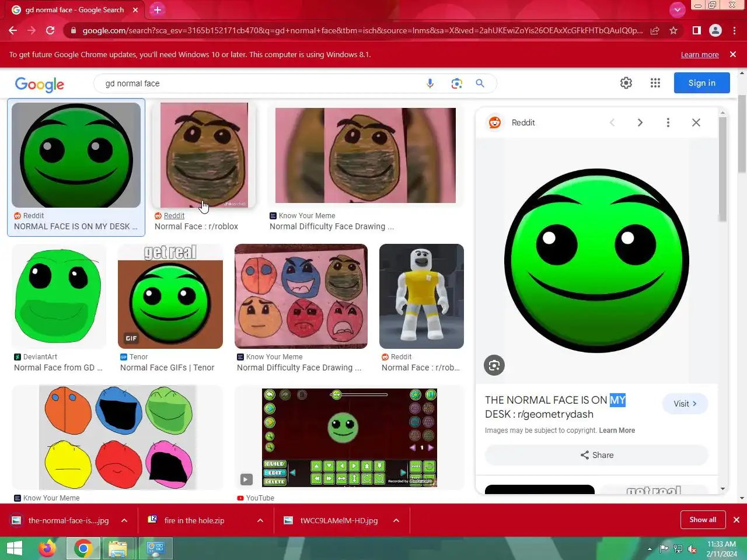Search inside the image with Lens button

tap(494, 365)
